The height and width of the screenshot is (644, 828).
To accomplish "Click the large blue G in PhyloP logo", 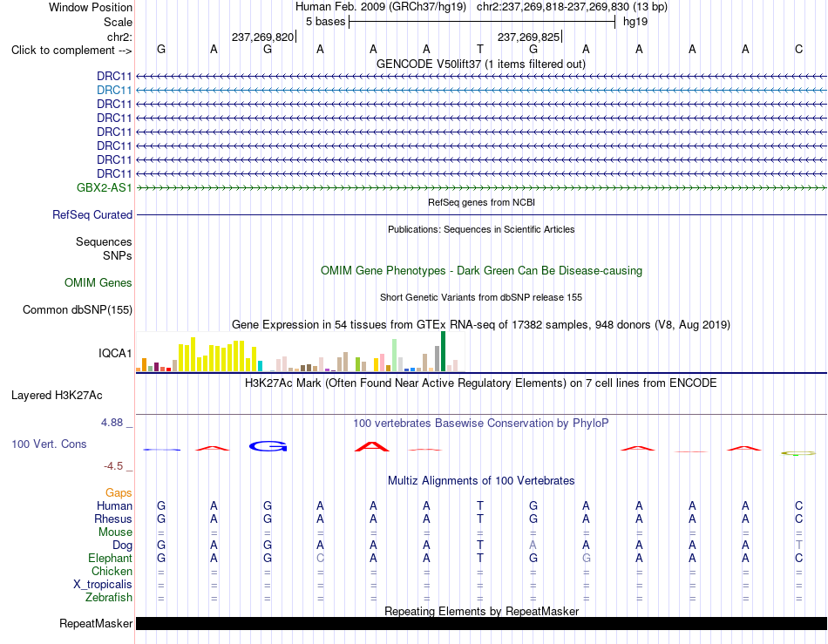I will pos(268,446).
